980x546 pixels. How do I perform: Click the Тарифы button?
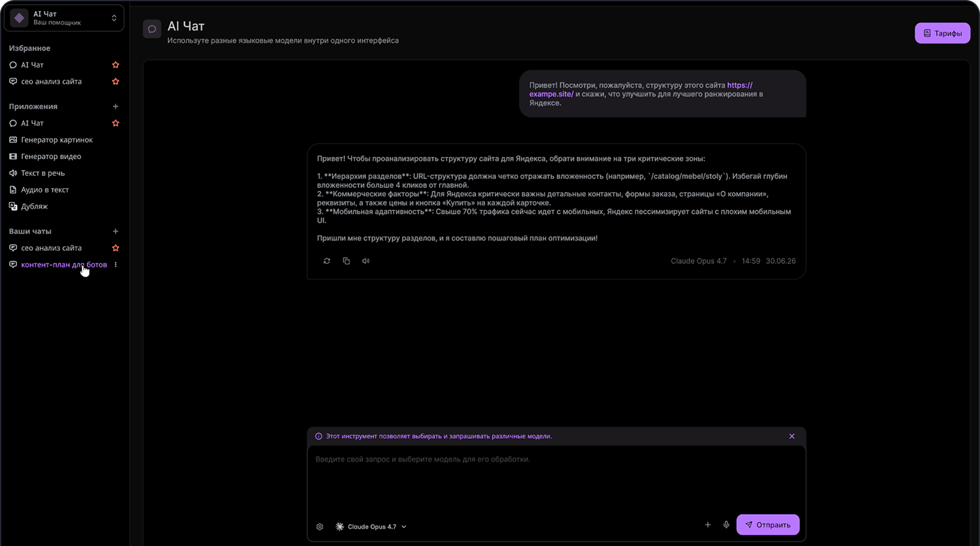click(942, 34)
